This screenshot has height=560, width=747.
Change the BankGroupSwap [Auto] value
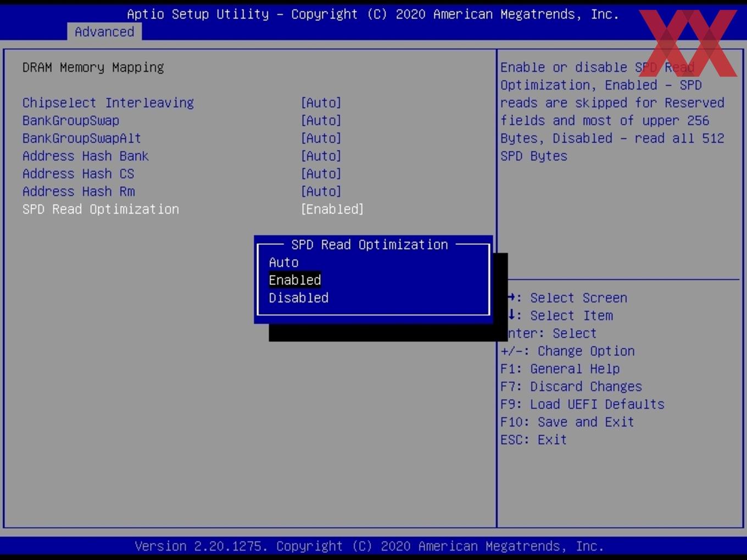click(321, 120)
